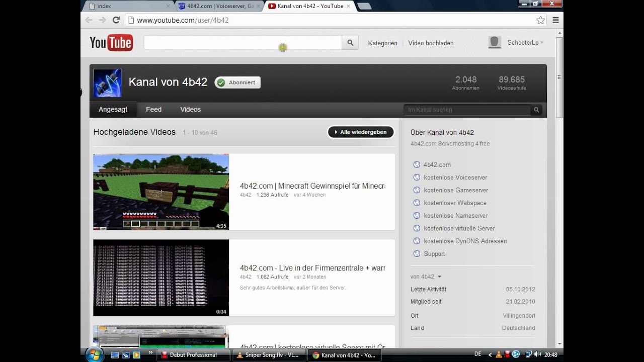The height and width of the screenshot is (362, 644).
Task: Click the globe icon beside kostenlose Gameserver
Action: click(x=416, y=190)
